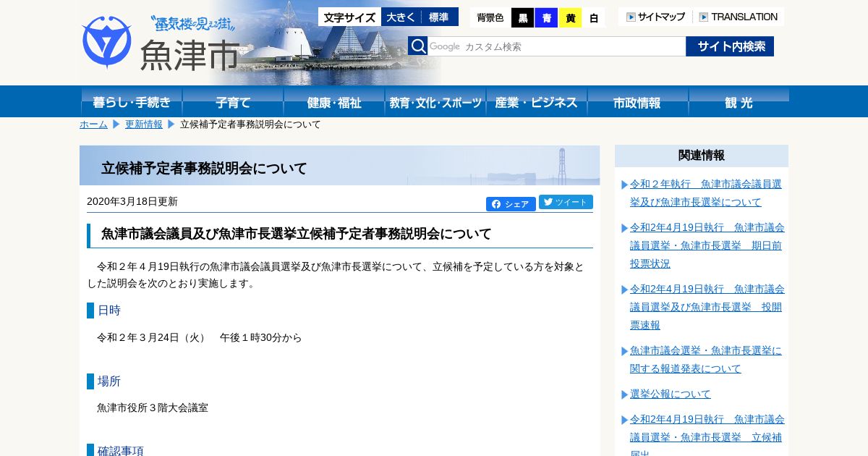This screenshot has width=868, height=456.
Task: Share the page with Facebook シェア
Action: tap(511, 204)
